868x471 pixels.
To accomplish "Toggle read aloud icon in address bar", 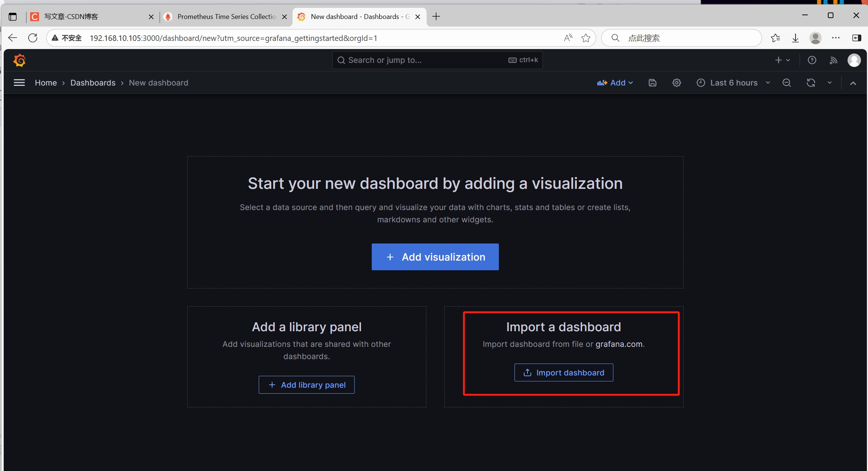I will pyautogui.click(x=568, y=38).
